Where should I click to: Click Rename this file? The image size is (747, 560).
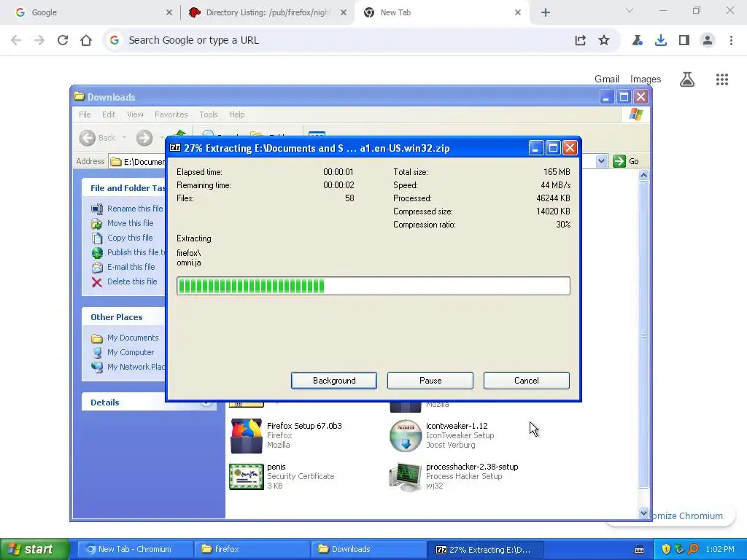(135, 209)
